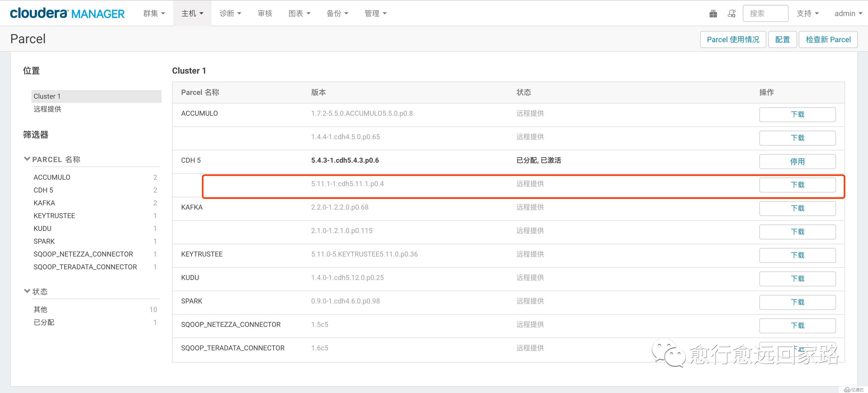Download KEYTRUSTEE 5.11.0 parcel
Image resolution: width=868 pixels, height=393 pixels.
click(797, 255)
